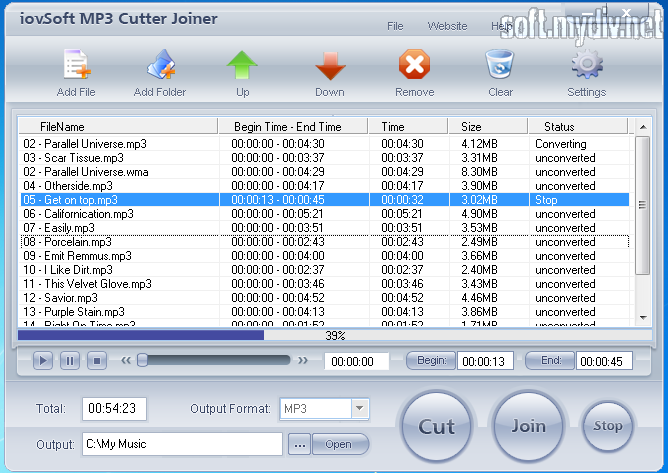Click the square Stop playback button

(x=97, y=361)
